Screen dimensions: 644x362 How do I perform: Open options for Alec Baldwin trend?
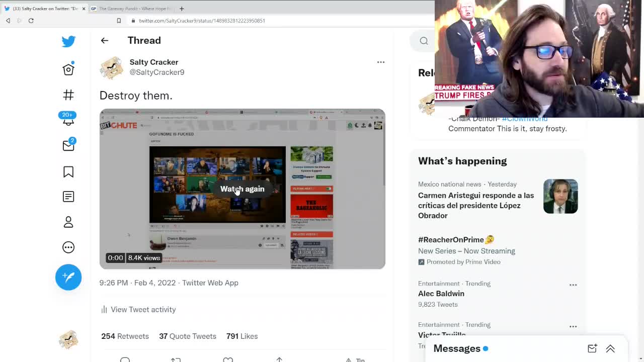click(573, 285)
